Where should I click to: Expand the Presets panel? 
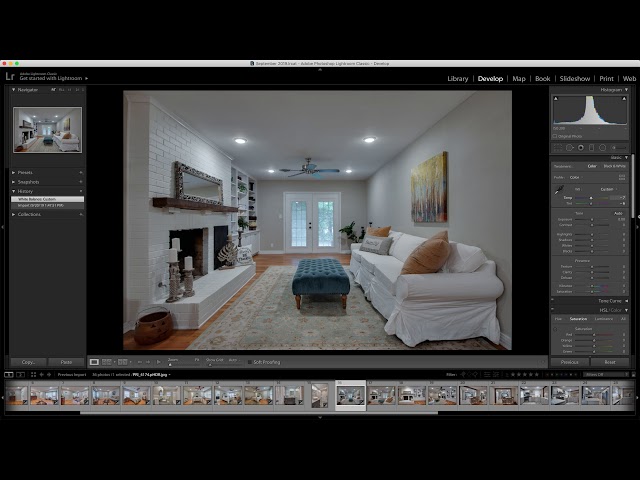pos(13,173)
